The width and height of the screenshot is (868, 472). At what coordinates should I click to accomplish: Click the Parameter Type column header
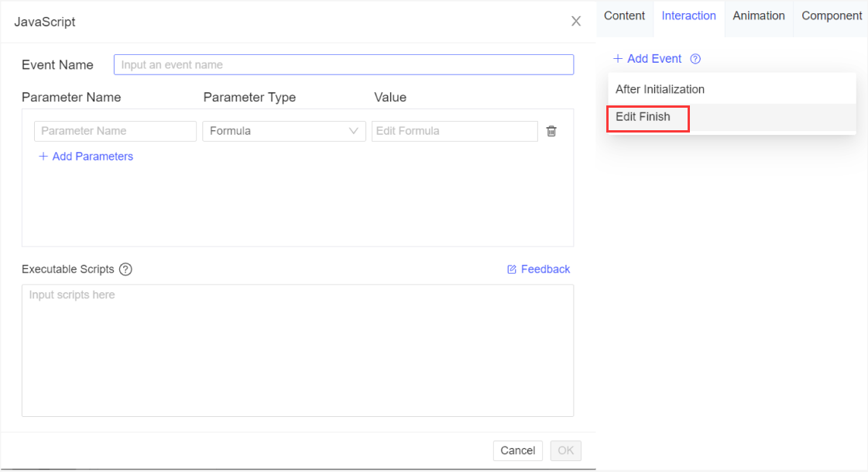pos(249,98)
